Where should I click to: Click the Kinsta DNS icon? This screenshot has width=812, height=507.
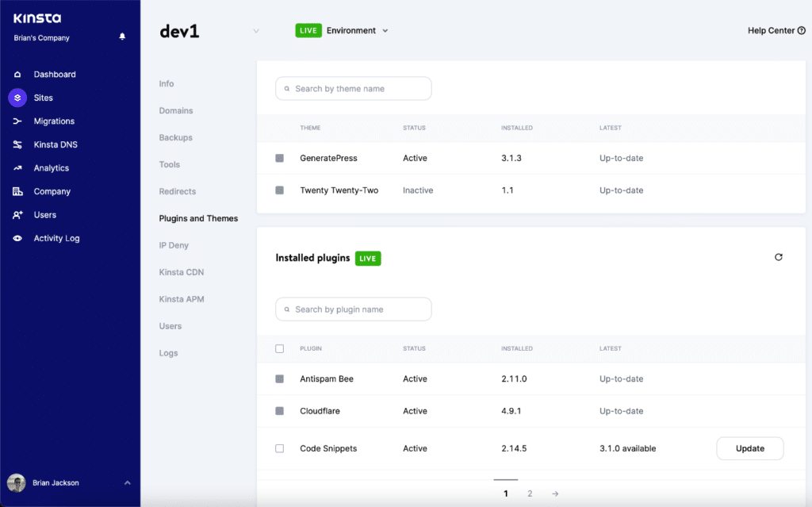[17, 144]
